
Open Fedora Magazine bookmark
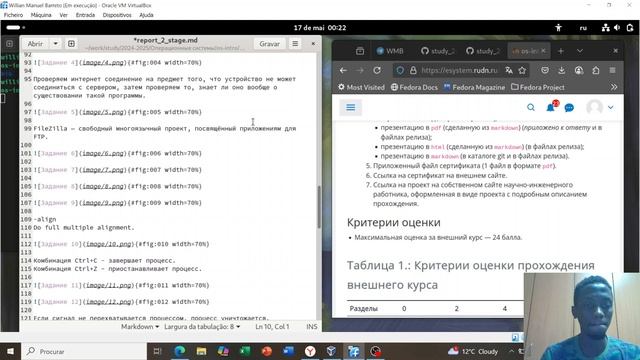click(x=474, y=87)
